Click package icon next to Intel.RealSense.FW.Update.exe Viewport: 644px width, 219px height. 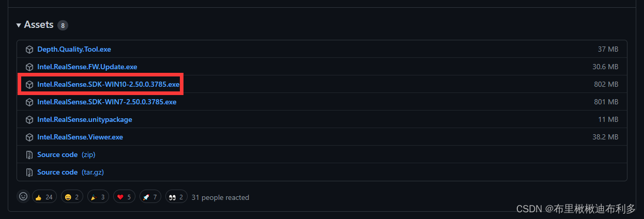tap(29, 67)
